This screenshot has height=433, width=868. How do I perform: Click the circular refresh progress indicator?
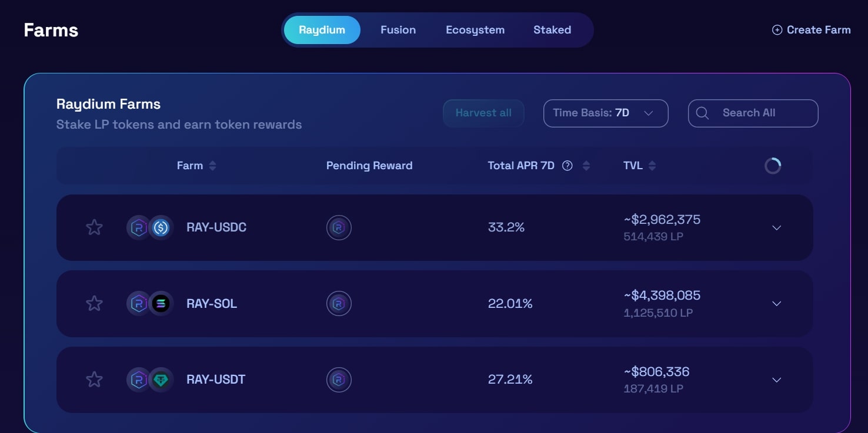(773, 166)
